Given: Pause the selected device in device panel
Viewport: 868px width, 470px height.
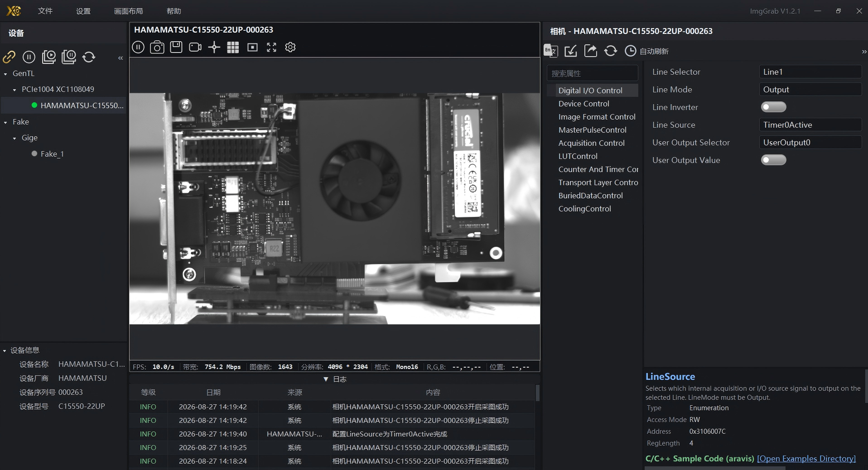Looking at the screenshot, I should click(29, 57).
